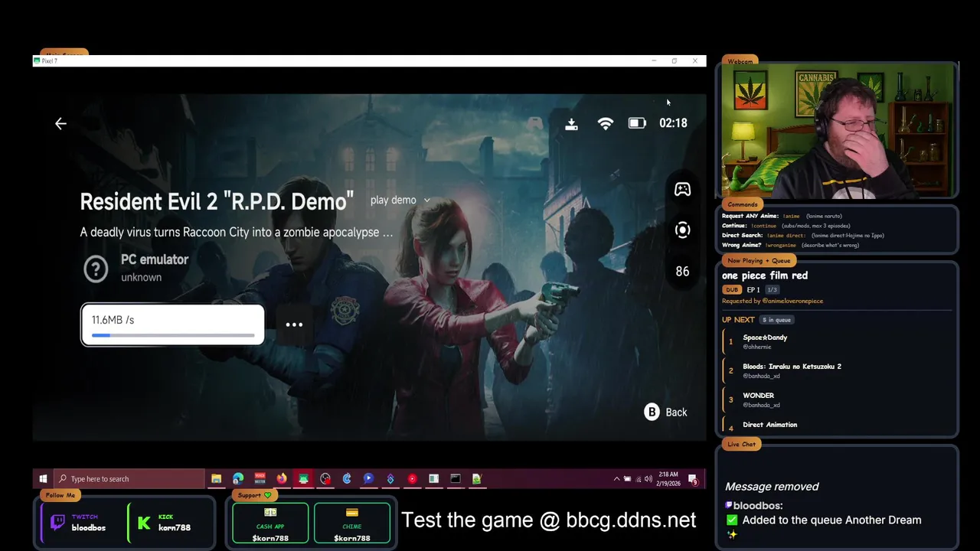Show hidden system tray icons chevron
This screenshot has width=980, height=551.
pos(616,479)
